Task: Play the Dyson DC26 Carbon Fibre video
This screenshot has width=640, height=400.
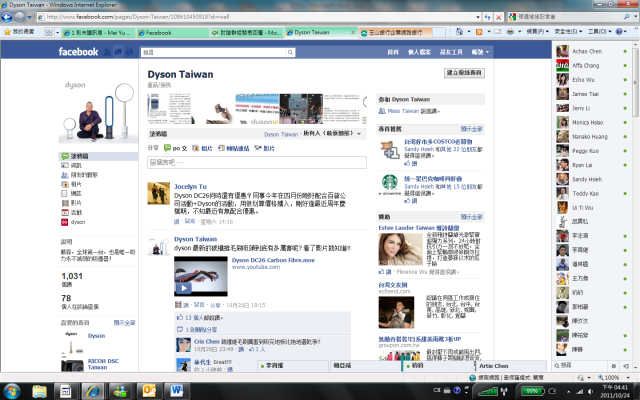Action: click(x=183, y=288)
